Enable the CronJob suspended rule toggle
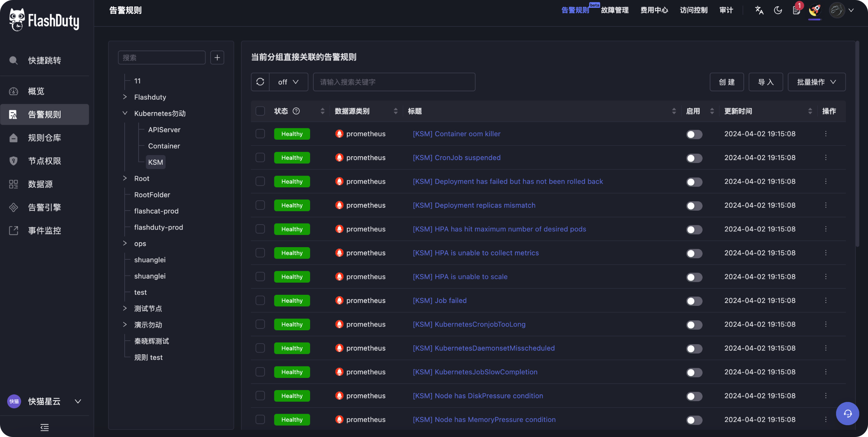This screenshot has height=437, width=868. tap(694, 158)
